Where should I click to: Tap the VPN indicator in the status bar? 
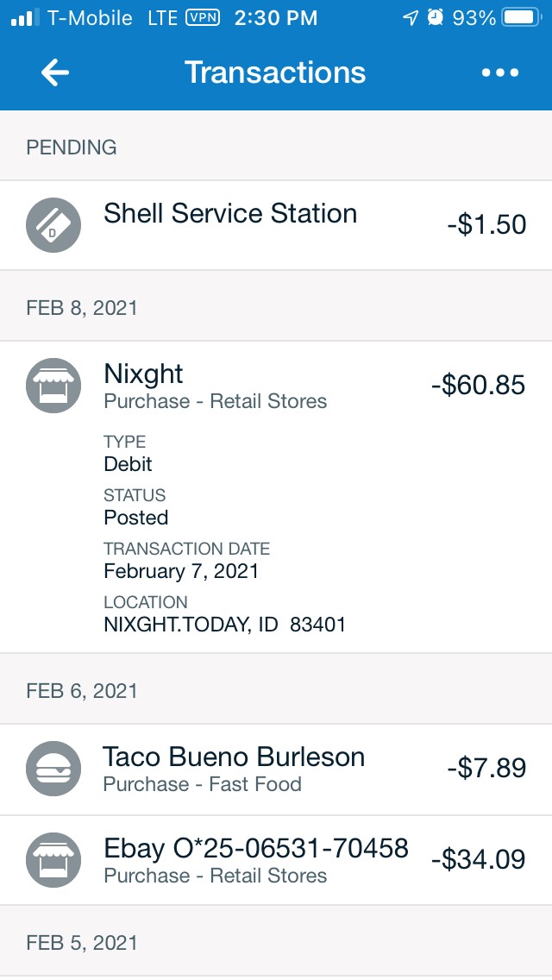203,17
